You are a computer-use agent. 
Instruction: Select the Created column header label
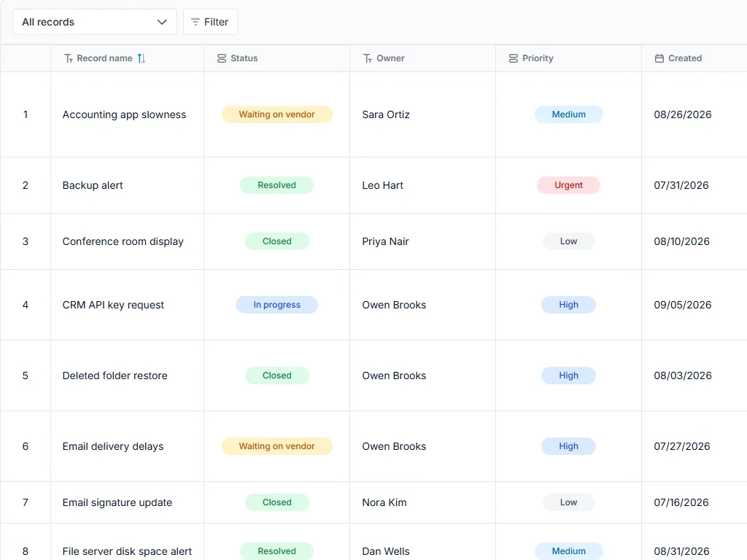[684, 58]
